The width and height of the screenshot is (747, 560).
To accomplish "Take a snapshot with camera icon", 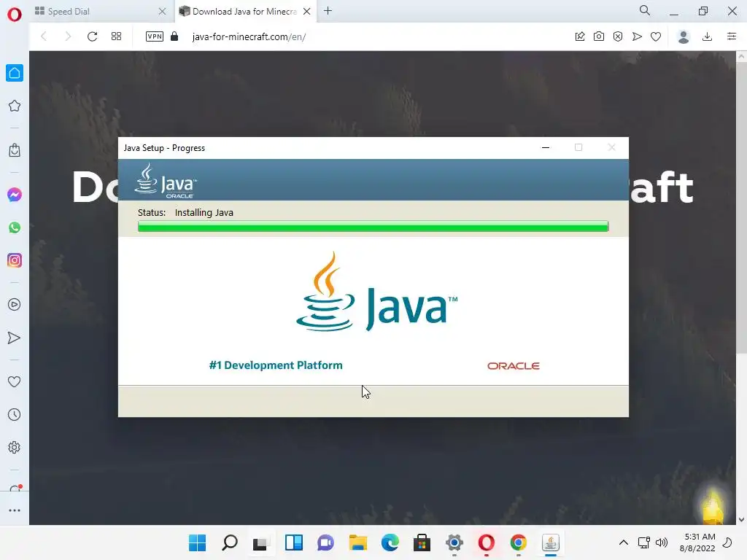I will [x=599, y=36].
